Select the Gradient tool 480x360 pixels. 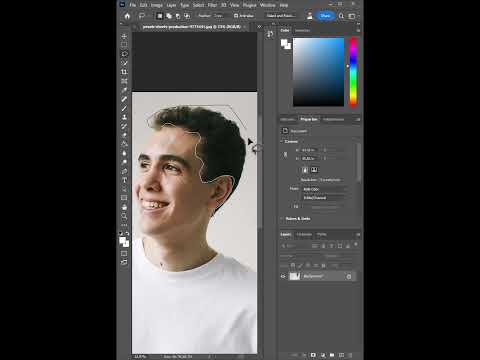point(124,144)
